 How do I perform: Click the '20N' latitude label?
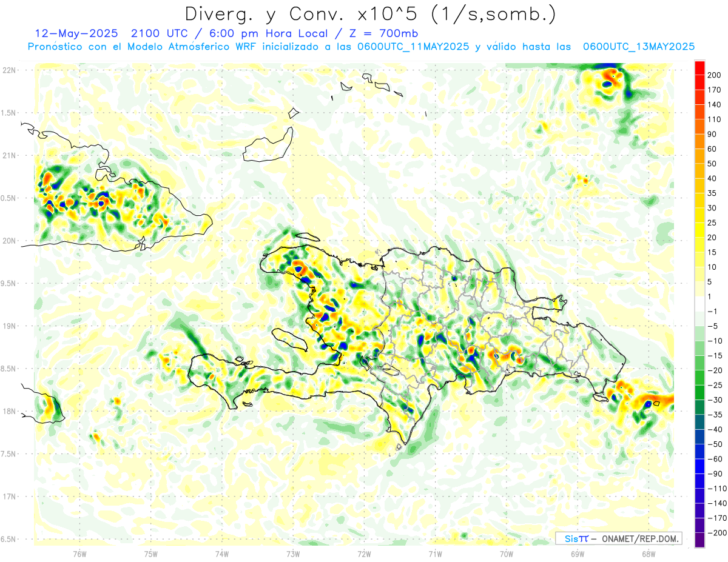[9, 241]
